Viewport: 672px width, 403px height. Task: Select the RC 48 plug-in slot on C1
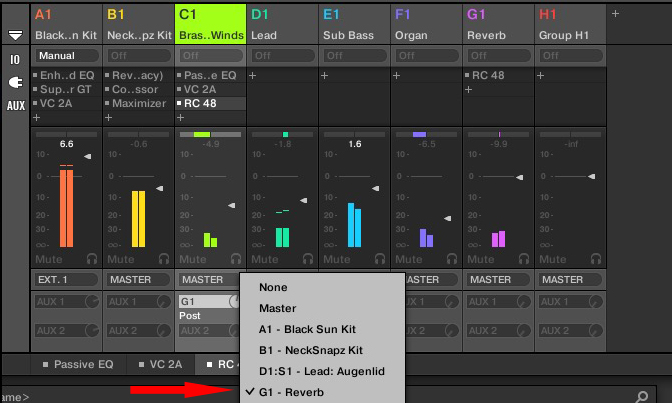point(210,103)
